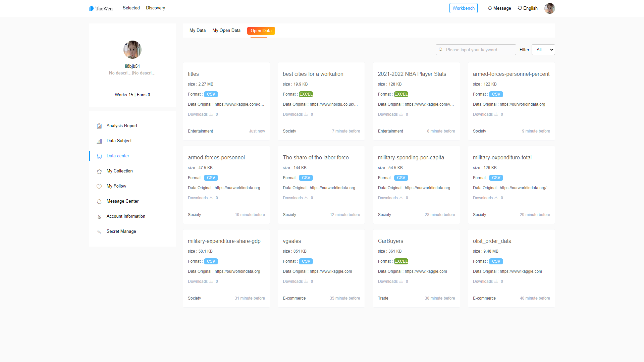Open My Collection label in sidebar
The image size is (644, 362).
point(120,171)
